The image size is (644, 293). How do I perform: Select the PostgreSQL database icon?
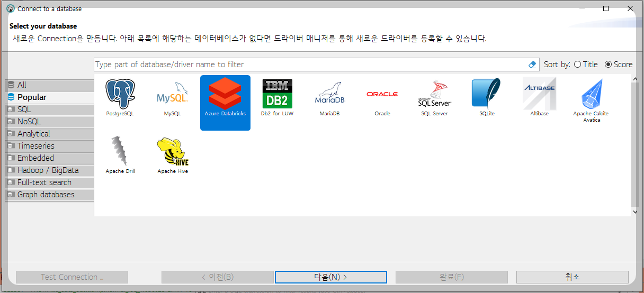click(x=120, y=94)
